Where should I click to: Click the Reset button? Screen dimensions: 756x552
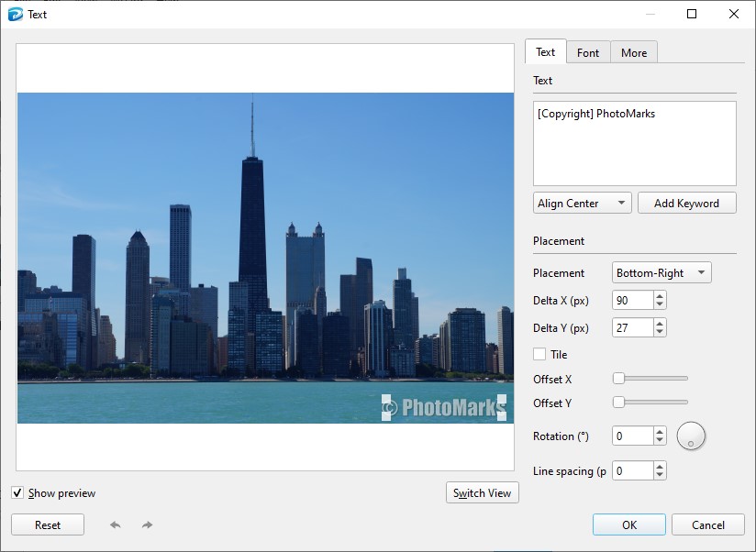[x=48, y=525]
